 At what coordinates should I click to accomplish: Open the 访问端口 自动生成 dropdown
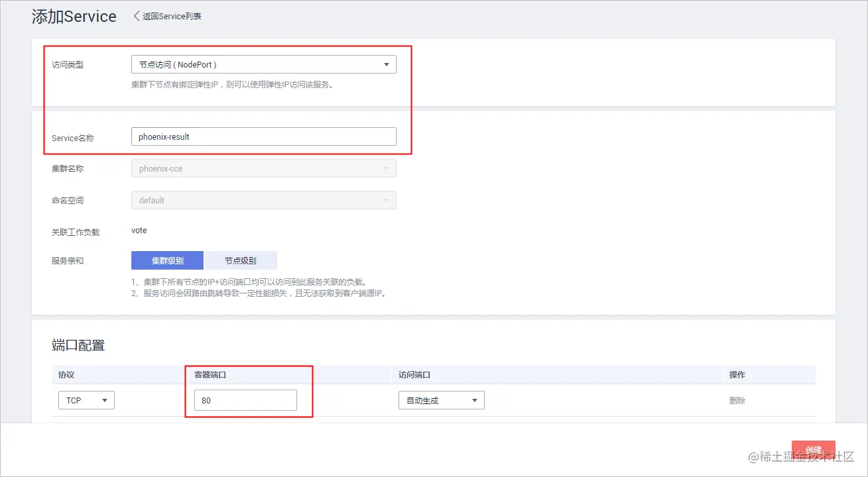[442, 400]
